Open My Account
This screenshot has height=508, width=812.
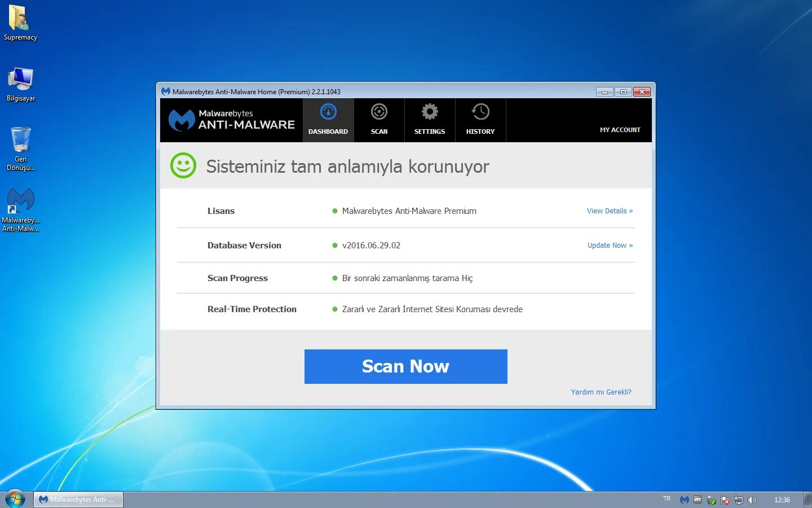[x=620, y=130]
